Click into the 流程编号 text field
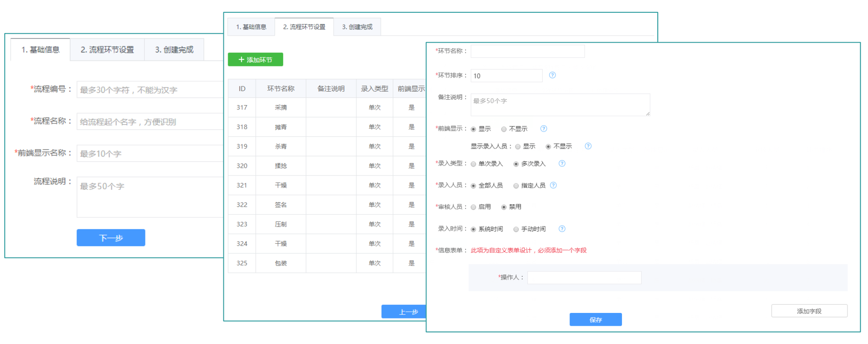Screen dimensions: 868x344 pyautogui.click(x=150, y=90)
